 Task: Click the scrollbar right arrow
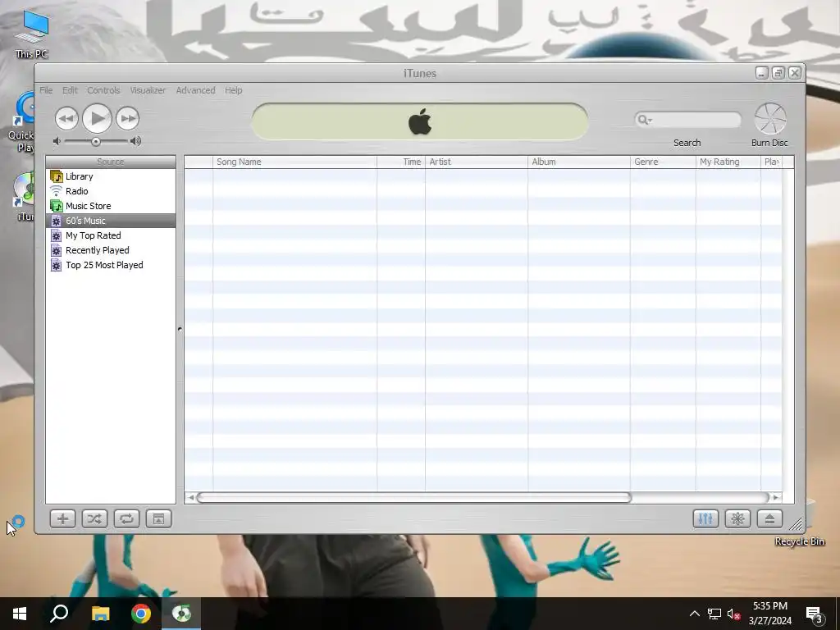click(776, 498)
